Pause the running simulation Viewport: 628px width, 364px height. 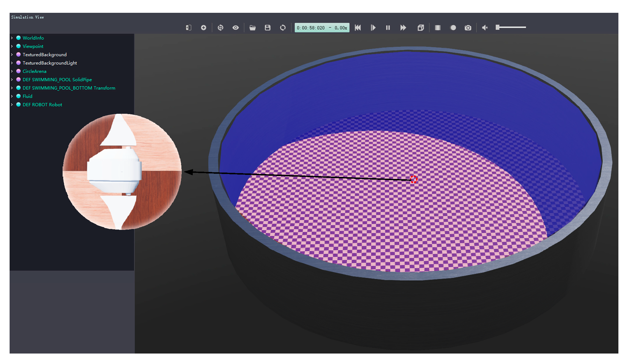tap(388, 28)
